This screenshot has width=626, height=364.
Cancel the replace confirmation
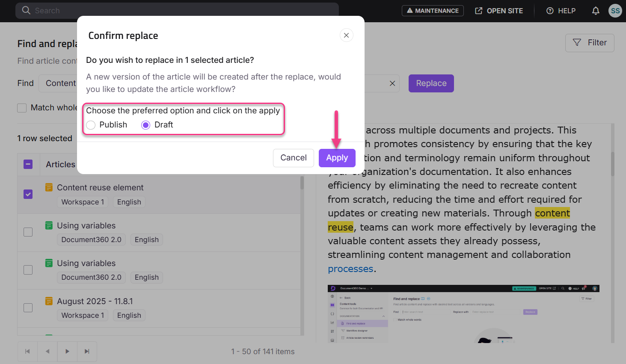(x=293, y=158)
